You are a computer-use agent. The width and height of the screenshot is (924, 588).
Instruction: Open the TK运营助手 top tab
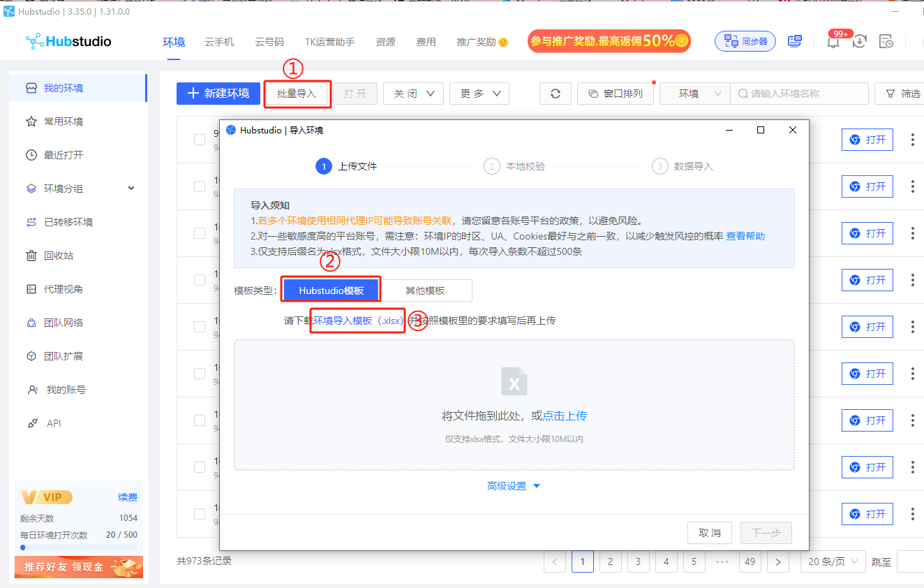tap(329, 42)
